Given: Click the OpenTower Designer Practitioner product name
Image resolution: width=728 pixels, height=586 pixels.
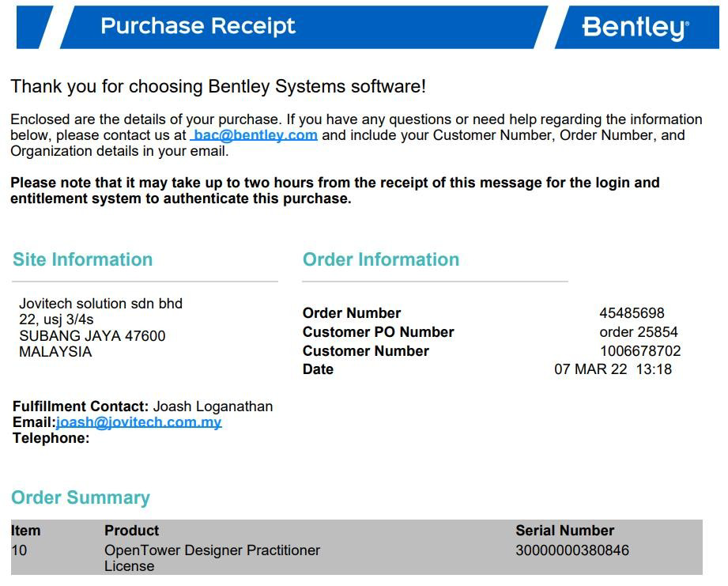Looking at the screenshot, I should click(x=212, y=550).
